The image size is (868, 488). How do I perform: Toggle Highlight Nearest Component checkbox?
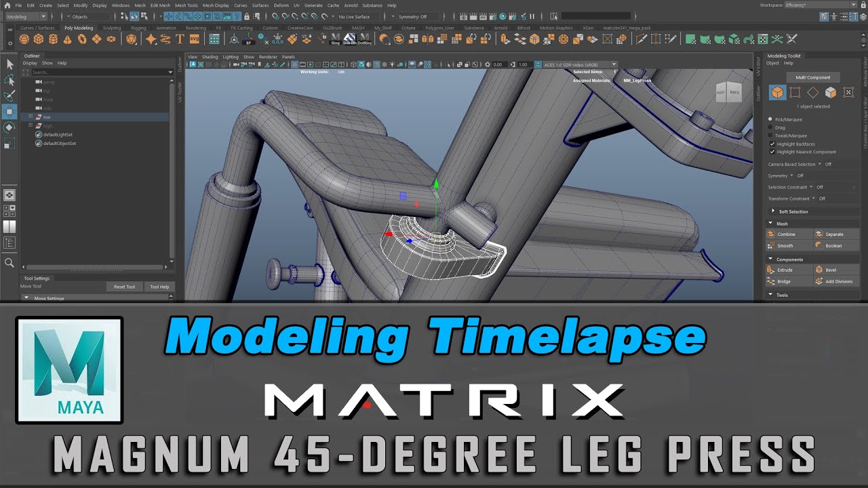[x=772, y=152]
